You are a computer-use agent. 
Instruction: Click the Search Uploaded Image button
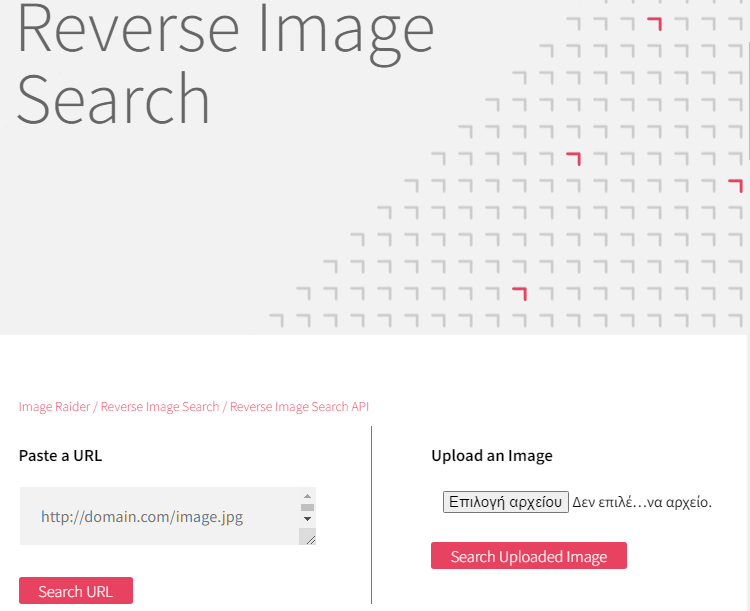[x=529, y=556]
